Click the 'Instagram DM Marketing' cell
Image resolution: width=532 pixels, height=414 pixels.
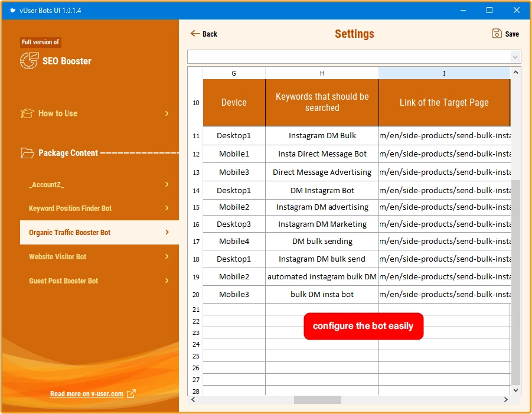point(322,224)
